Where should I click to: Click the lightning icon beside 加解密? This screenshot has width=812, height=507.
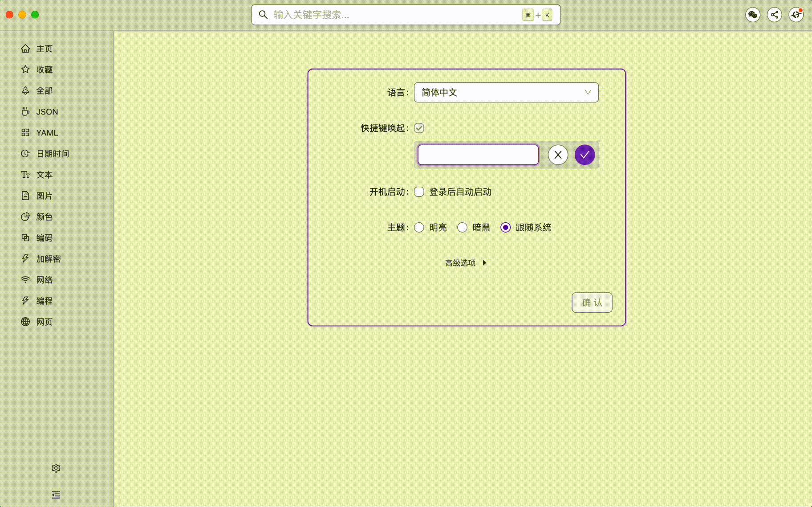[x=25, y=258]
